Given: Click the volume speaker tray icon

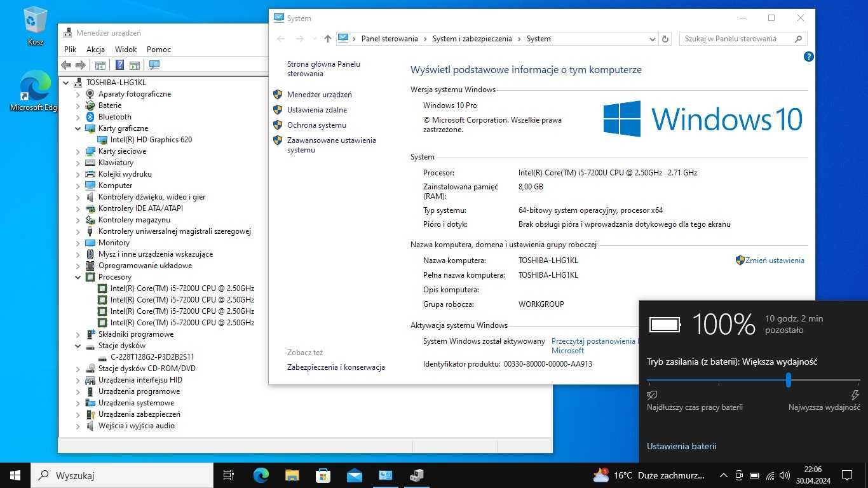Looking at the screenshot, I should [785, 475].
